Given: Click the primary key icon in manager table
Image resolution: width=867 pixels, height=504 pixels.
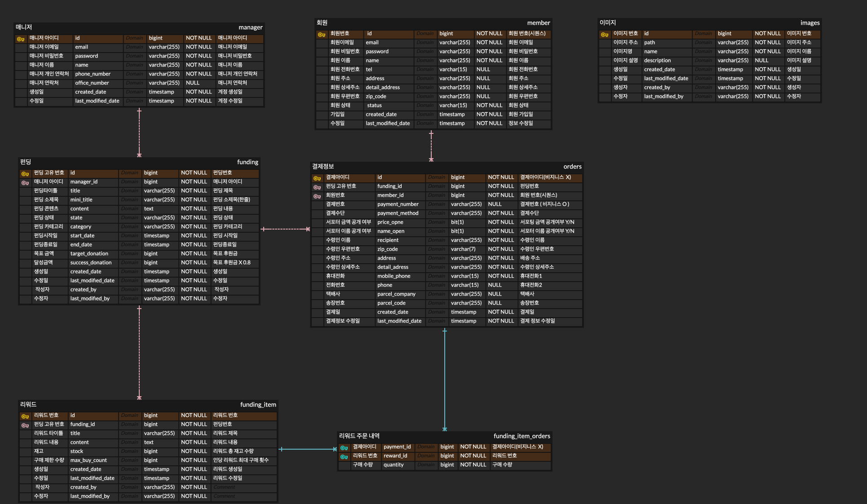Looking at the screenshot, I should click(21, 39).
